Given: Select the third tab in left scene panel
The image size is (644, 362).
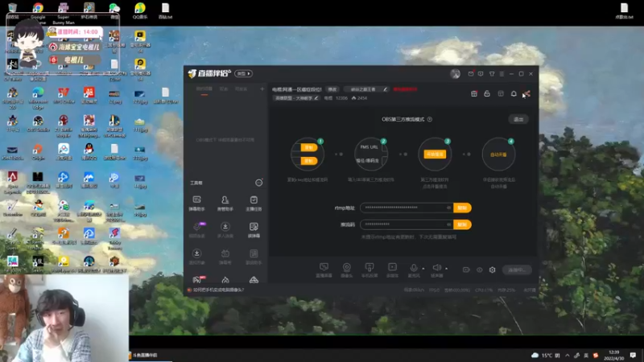Looking at the screenshot, I should 241,89.
